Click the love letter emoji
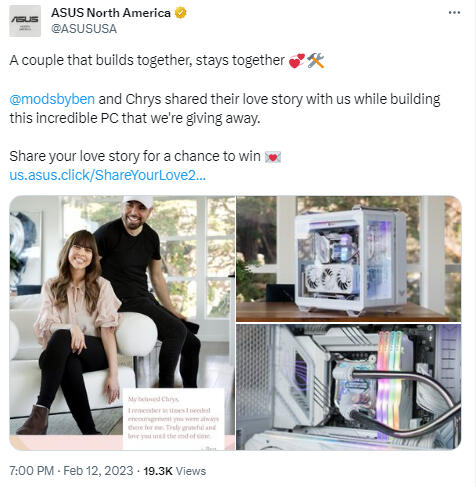 (x=273, y=157)
